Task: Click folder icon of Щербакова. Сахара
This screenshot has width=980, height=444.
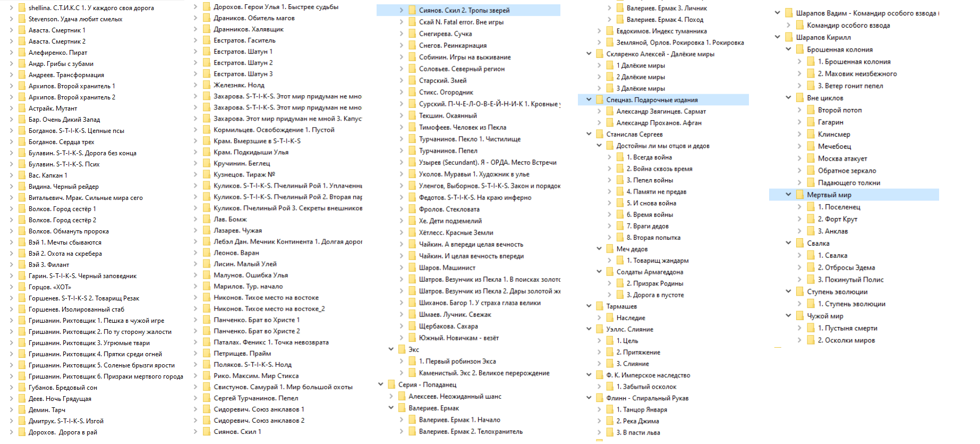Action: tap(412, 326)
